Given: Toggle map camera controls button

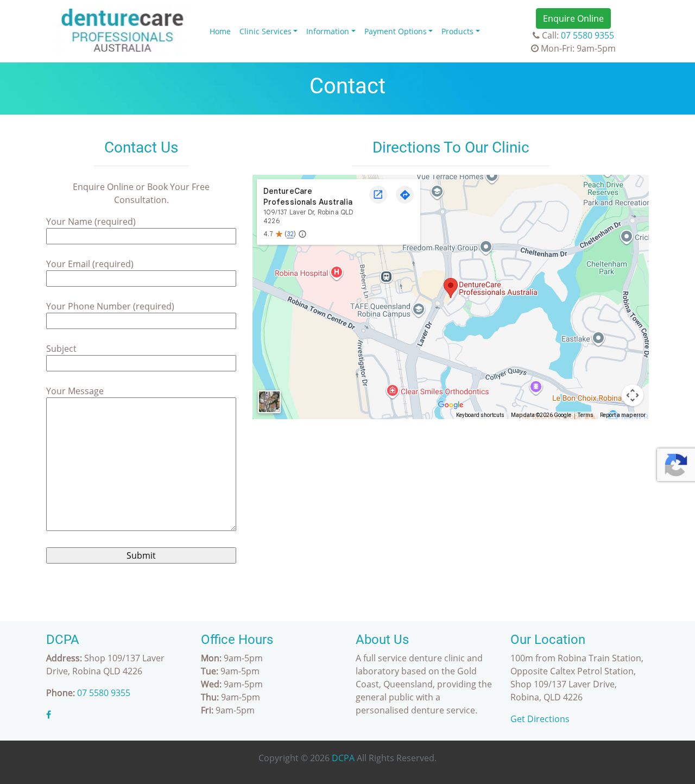Looking at the screenshot, I should point(633,395).
